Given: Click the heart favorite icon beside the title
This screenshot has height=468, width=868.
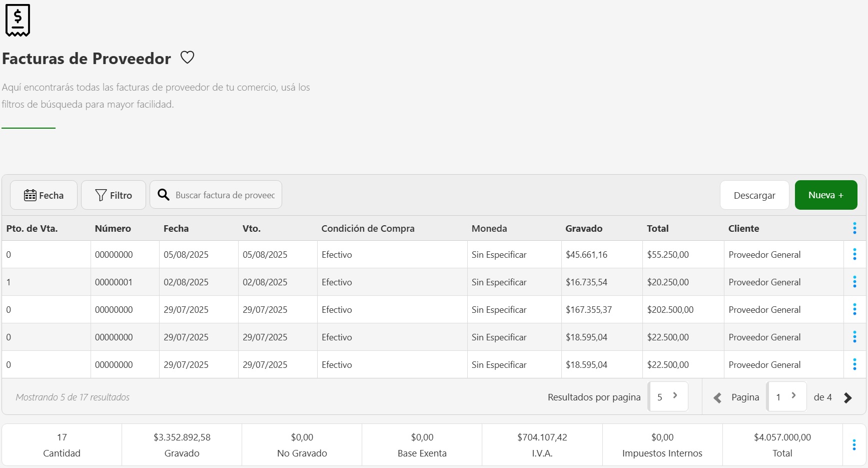Looking at the screenshot, I should click(187, 58).
